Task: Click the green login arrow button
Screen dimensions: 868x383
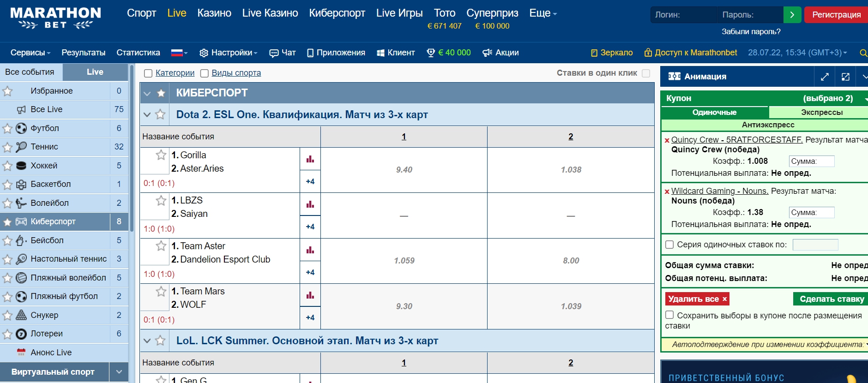Action: coord(792,15)
